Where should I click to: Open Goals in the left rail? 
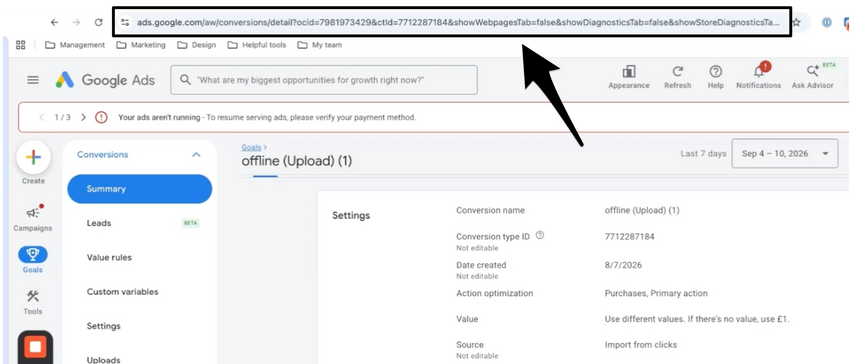pyautogui.click(x=33, y=260)
